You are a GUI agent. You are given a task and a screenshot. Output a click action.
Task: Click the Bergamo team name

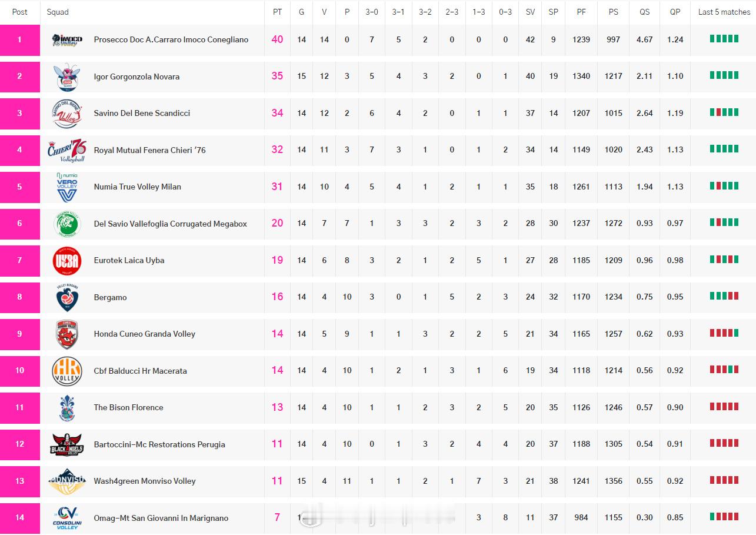(x=111, y=297)
